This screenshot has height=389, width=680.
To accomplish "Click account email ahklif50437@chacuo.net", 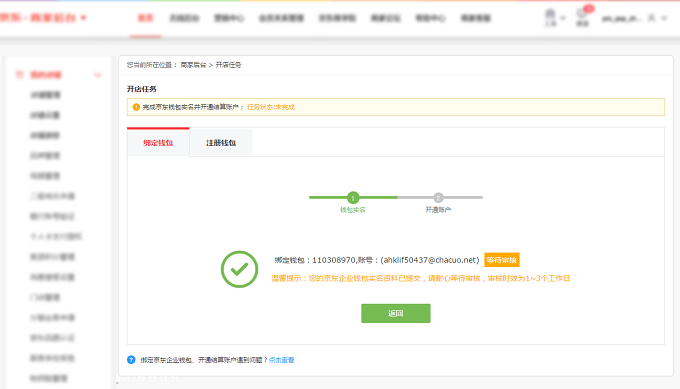I will pos(430,260).
